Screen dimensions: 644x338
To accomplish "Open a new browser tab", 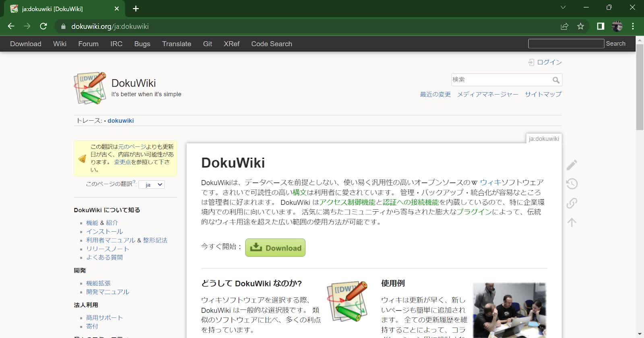I will (x=136, y=8).
